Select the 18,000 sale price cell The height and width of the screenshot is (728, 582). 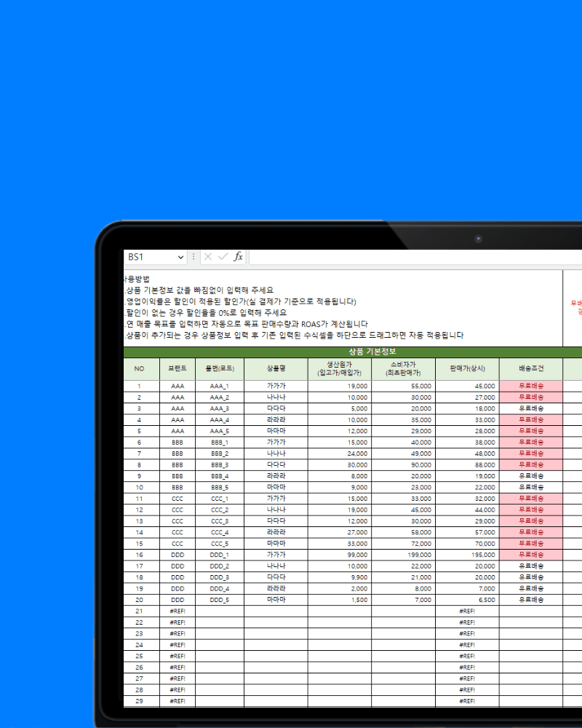click(467, 408)
